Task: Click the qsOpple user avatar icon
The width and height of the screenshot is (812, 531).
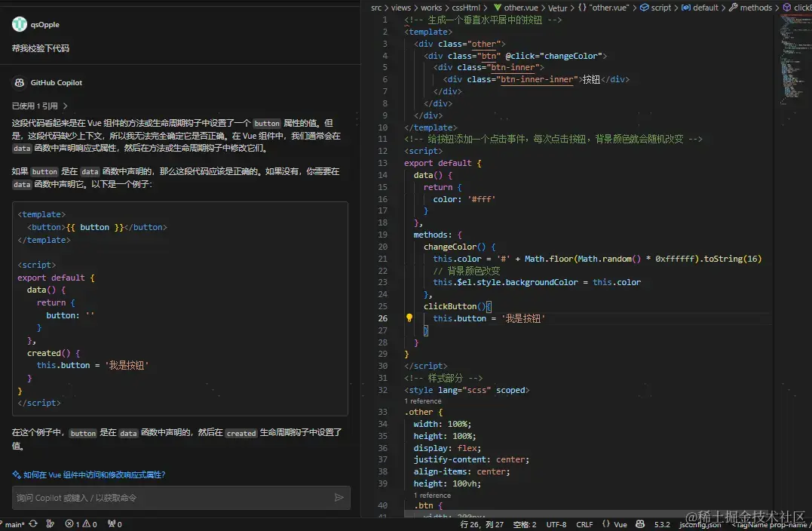Action: coord(19,24)
